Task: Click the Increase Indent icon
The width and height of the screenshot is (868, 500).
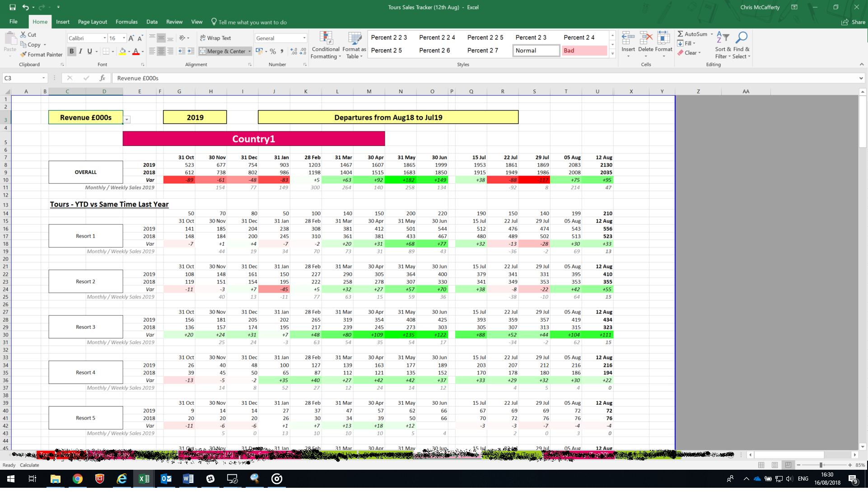Action: (191, 51)
